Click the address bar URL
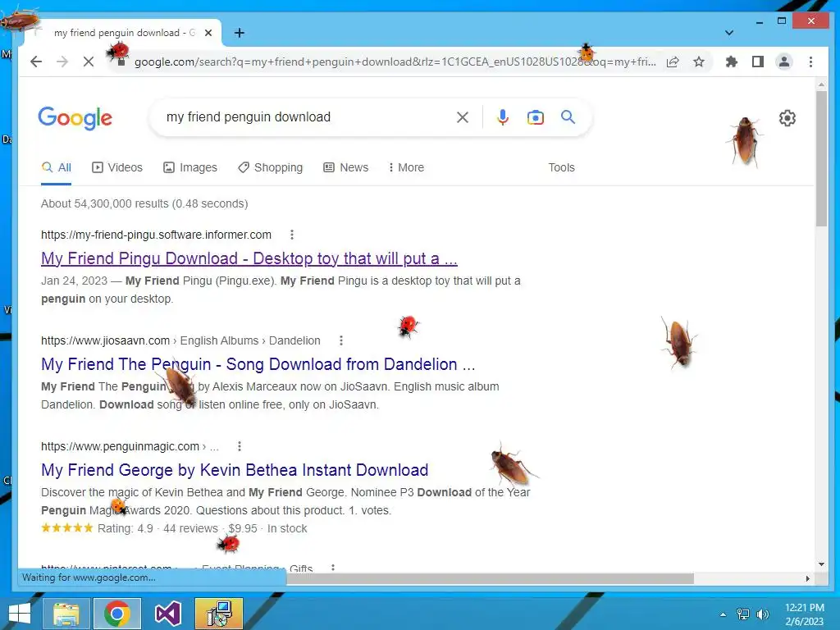This screenshot has width=840, height=630. click(395, 62)
